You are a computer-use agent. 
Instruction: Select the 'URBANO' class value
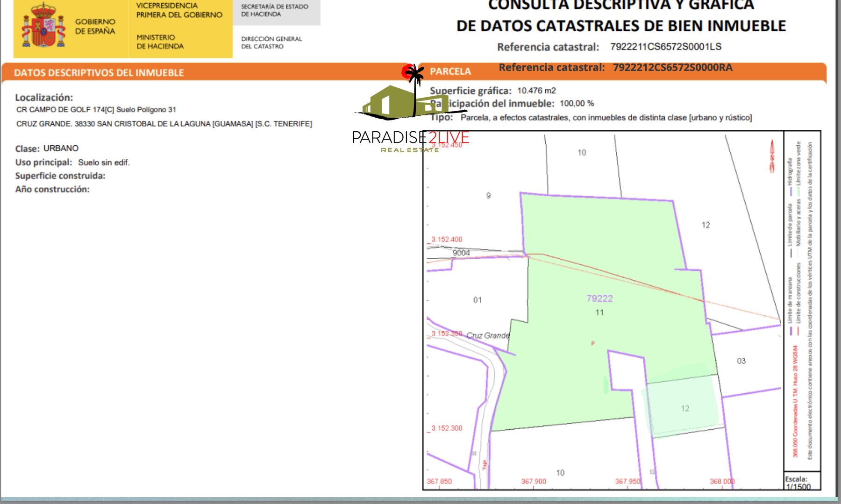tap(61, 148)
